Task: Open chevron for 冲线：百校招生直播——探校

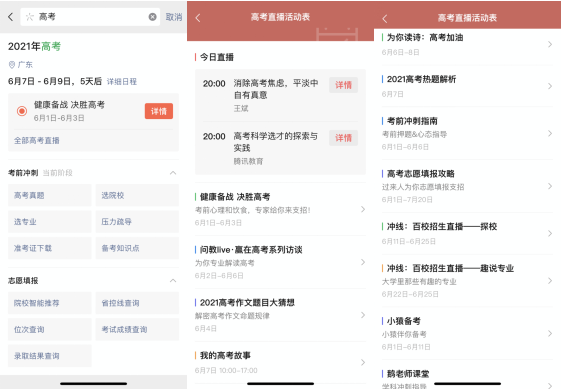Action: (x=550, y=234)
